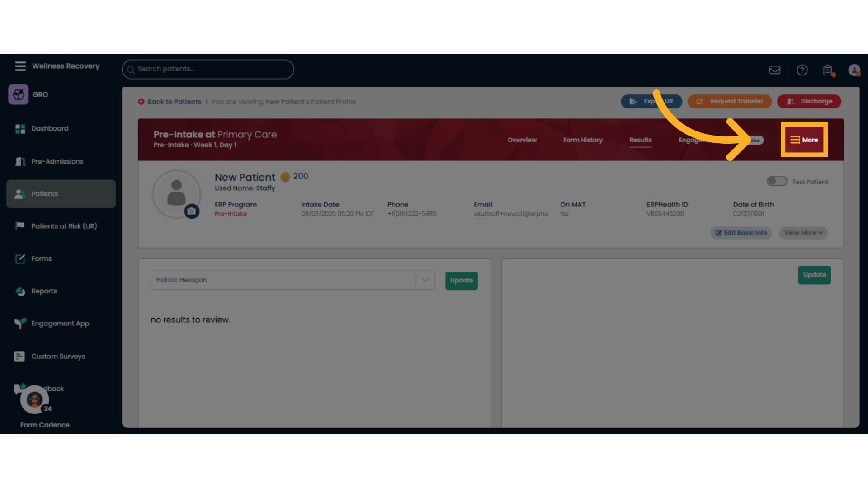Image resolution: width=868 pixels, height=488 pixels.
Task: Click the Custom Surveys icon
Action: [19, 357]
